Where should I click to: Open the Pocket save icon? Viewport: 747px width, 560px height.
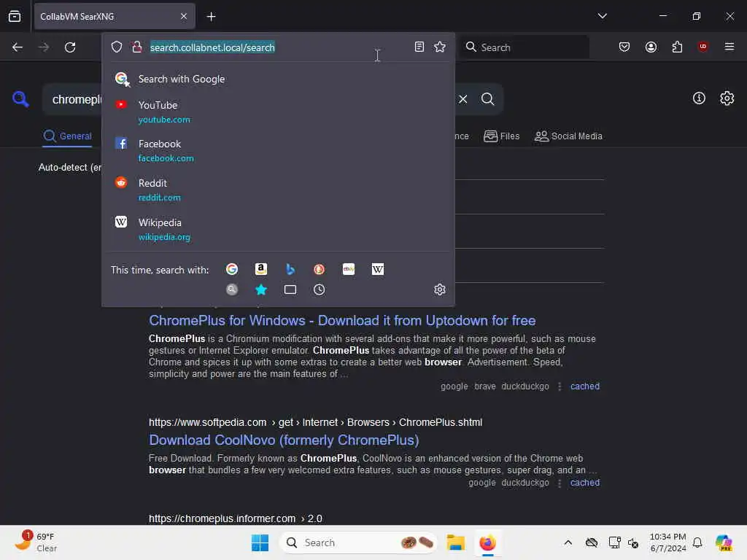(x=624, y=47)
